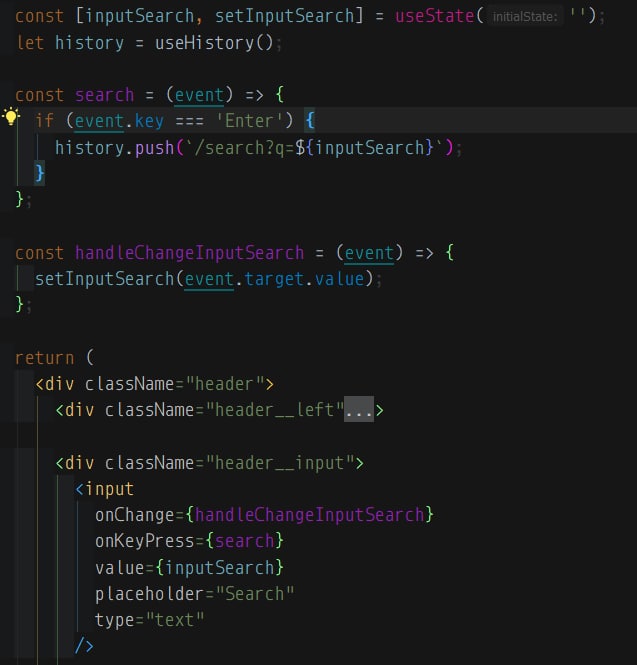Image resolution: width=637 pixels, height=665 pixels.
Task: Click {search} in the onKeyPress handler
Action: click(x=244, y=541)
